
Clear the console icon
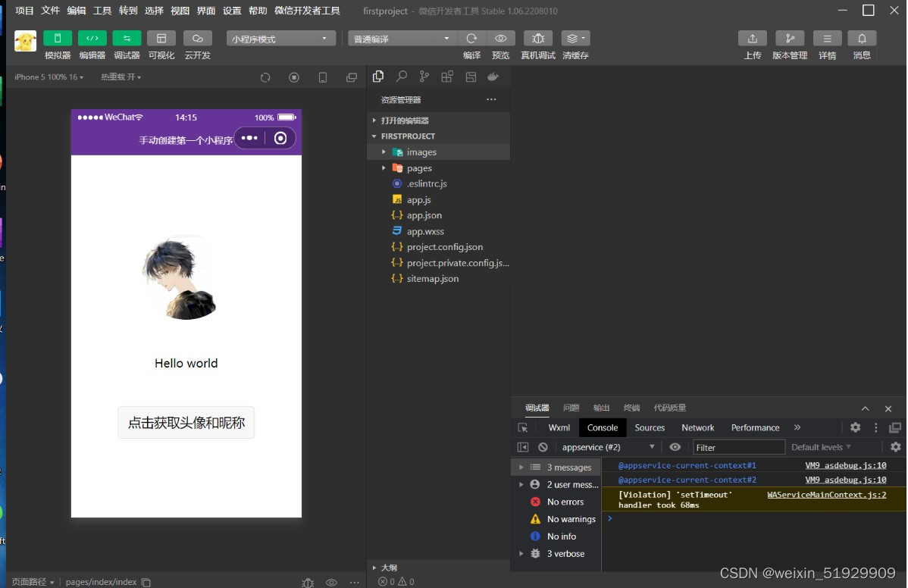pos(543,447)
